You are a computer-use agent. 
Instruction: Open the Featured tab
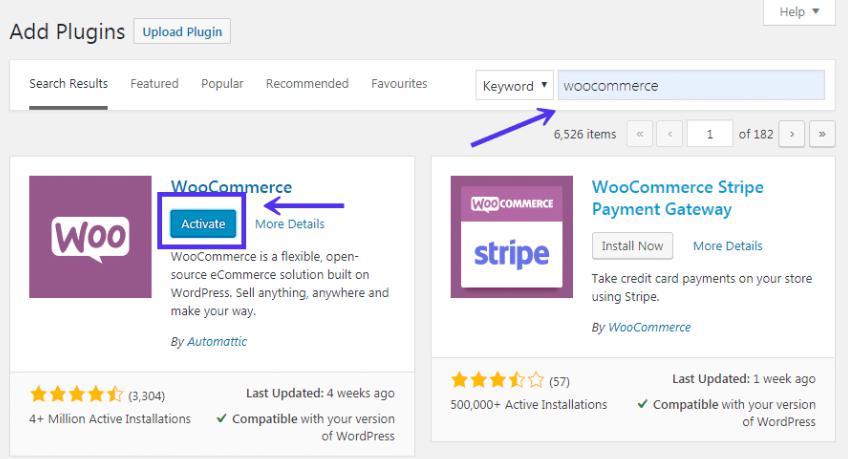click(x=154, y=84)
